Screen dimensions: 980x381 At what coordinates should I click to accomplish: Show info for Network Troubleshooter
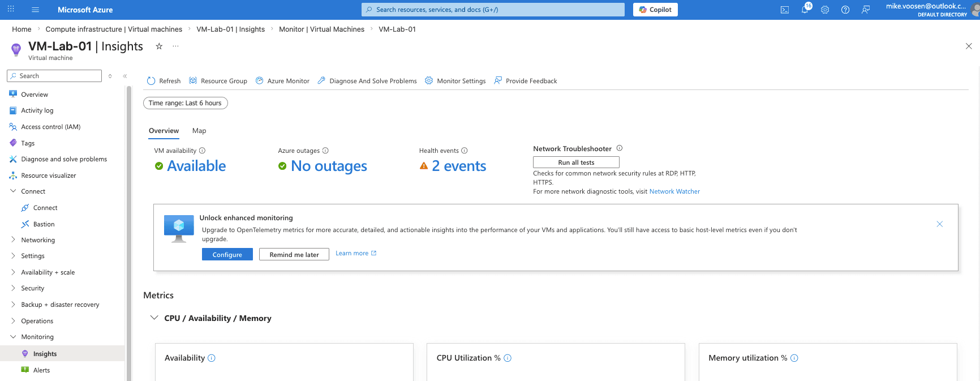tap(620, 148)
